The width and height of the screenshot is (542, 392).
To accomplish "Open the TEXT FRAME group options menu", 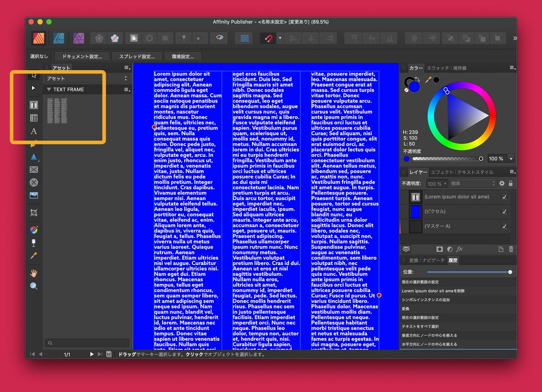I will click(127, 90).
